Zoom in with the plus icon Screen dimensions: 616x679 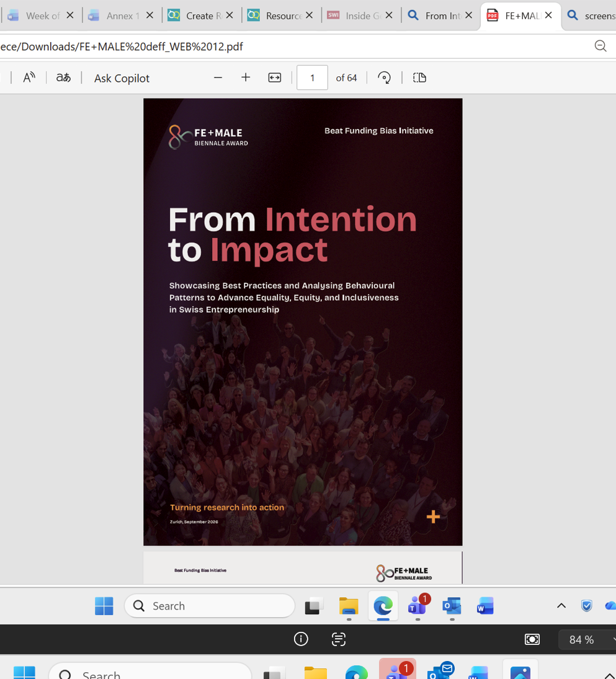pos(246,78)
